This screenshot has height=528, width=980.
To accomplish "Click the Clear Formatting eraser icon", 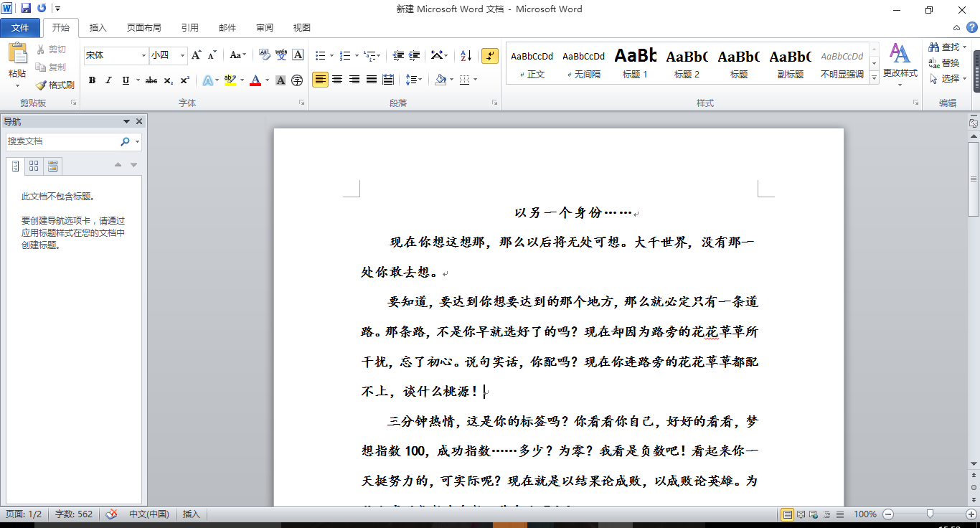I will pyautogui.click(x=264, y=55).
